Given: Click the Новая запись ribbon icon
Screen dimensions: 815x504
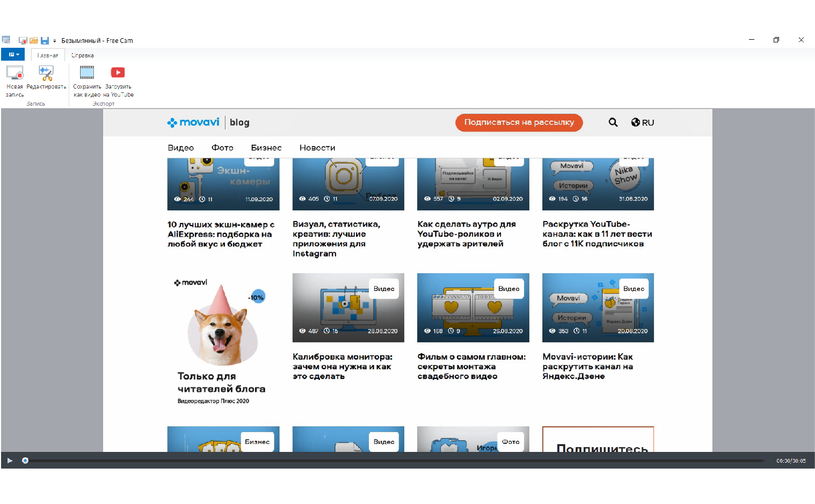Looking at the screenshot, I should click(x=14, y=73).
